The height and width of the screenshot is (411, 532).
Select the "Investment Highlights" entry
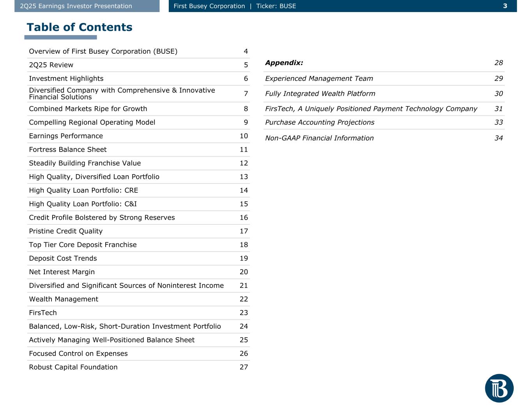pyautogui.click(x=66, y=79)
